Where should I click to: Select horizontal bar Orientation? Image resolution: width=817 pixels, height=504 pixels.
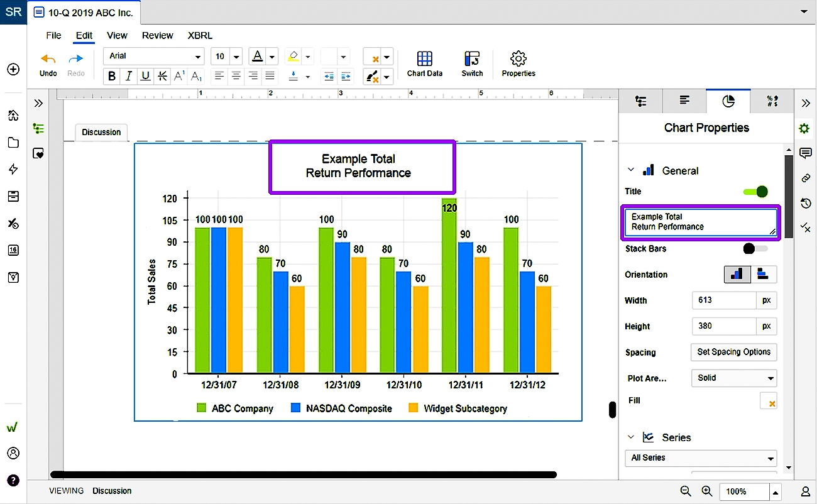765,274
